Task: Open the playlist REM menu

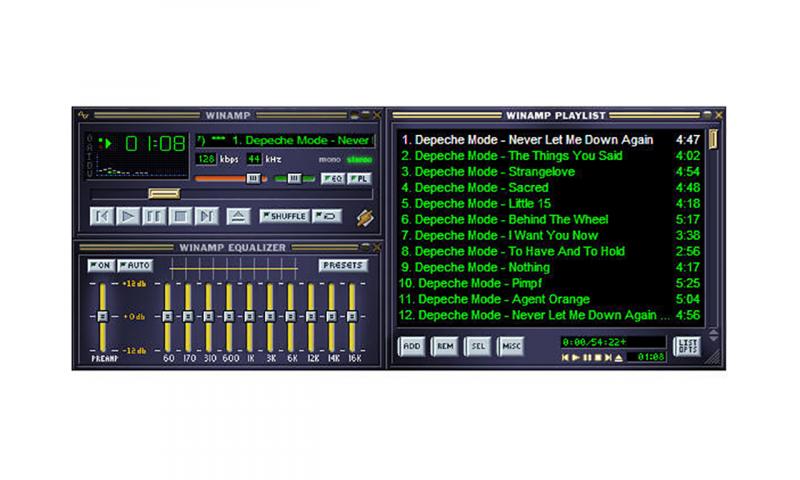Action: 445,346
